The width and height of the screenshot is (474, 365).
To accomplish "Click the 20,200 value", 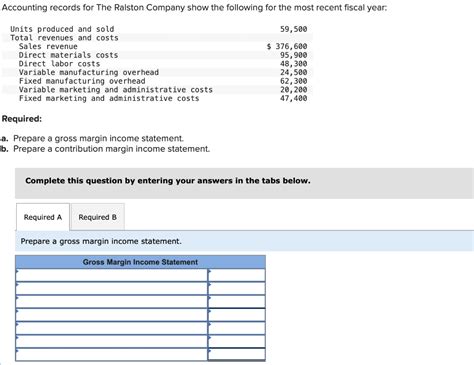I will click(293, 90).
